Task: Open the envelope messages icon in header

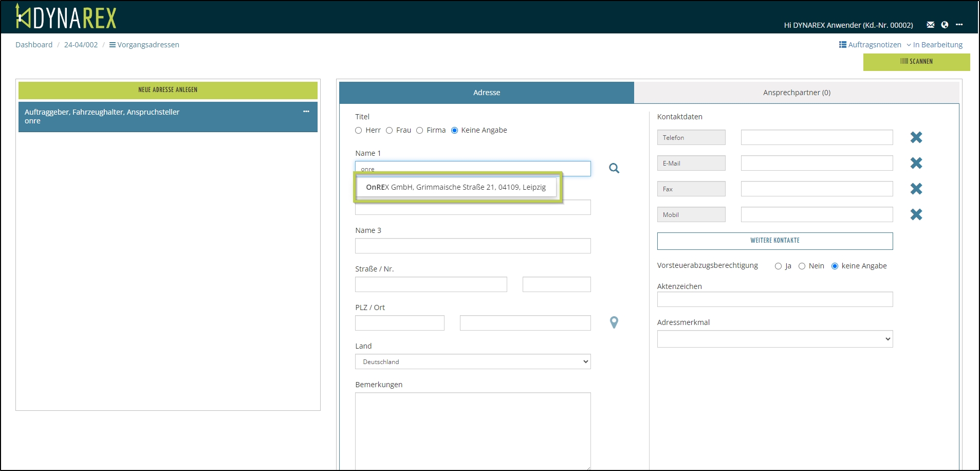Action: click(x=930, y=25)
